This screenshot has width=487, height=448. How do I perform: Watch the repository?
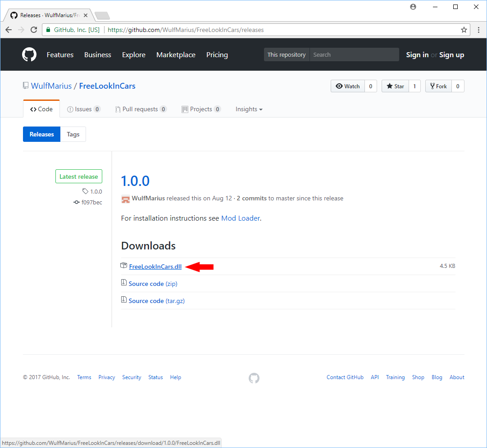point(347,86)
